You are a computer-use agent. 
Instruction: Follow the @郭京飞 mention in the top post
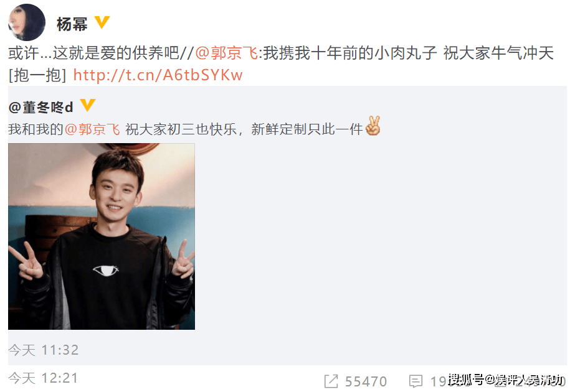click(x=227, y=53)
